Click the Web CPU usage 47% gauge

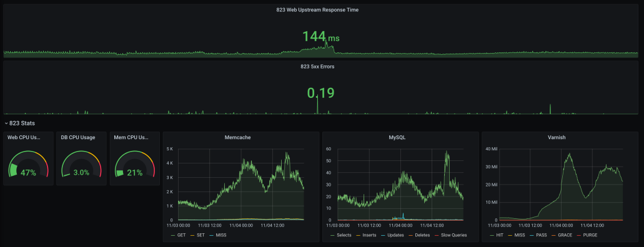(28, 165)
